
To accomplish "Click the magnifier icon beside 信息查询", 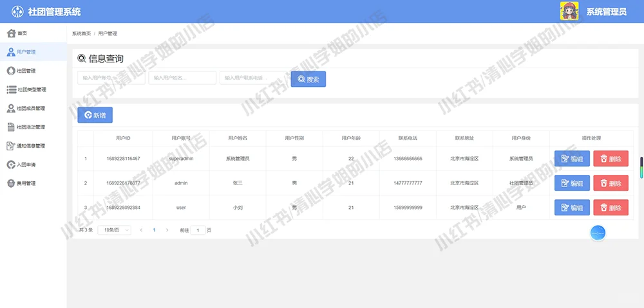I will coord(82,59).
